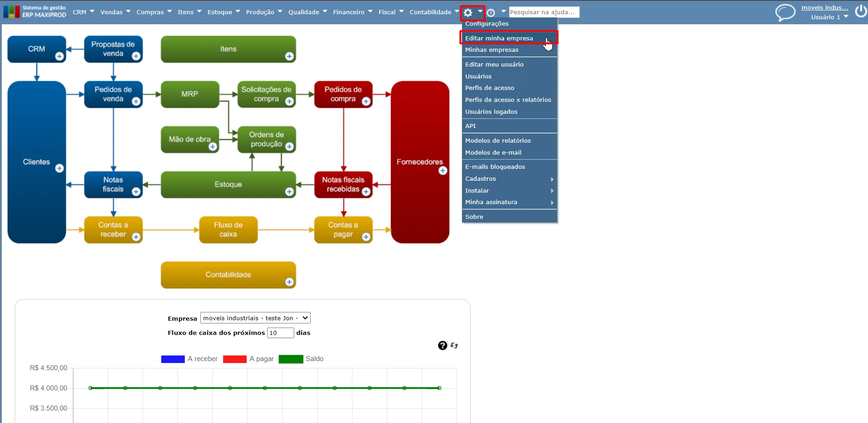The height and width of the screenshot is (423, 868).
Task: Select Modelos de e-mail entry
Action: (x=509, y=153)
